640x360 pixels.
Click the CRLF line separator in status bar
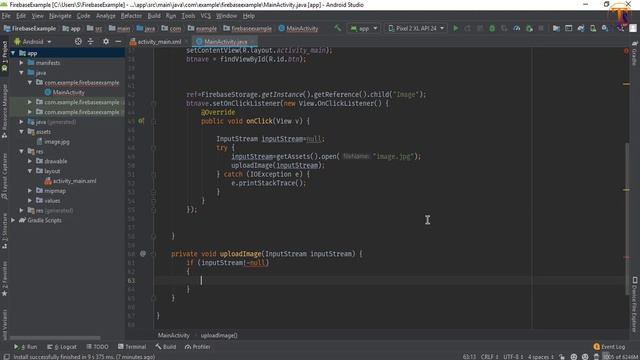[489, 357]
